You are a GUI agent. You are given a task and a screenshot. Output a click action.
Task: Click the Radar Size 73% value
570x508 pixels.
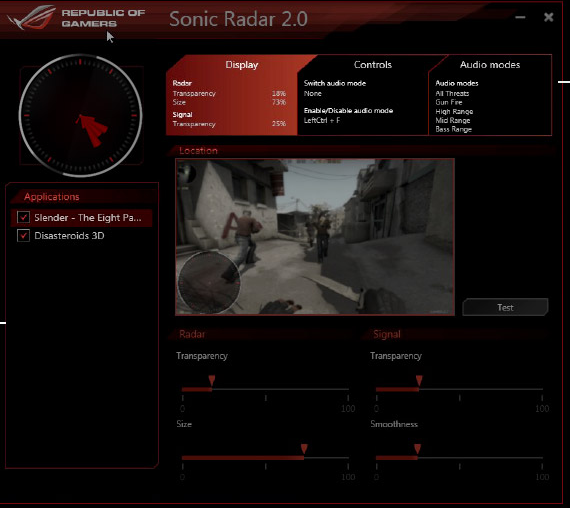click(279, 102)
